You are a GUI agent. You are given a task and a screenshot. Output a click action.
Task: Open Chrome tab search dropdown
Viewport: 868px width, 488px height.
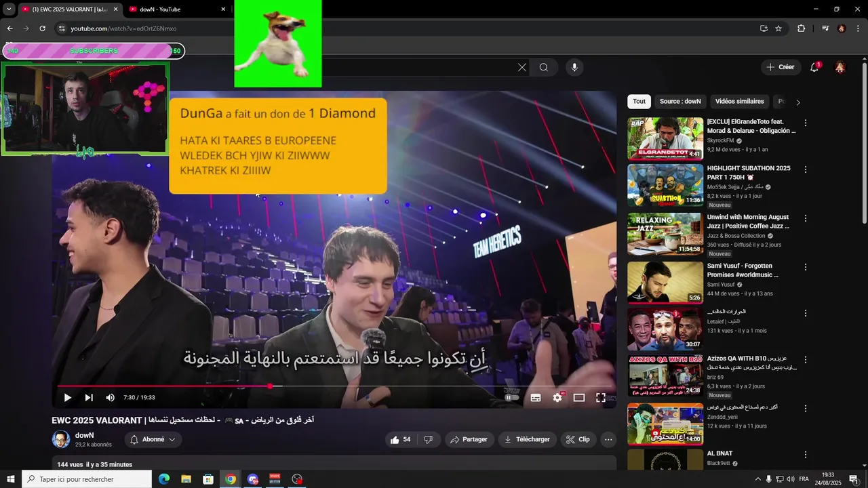pyautogui.click(x=9, y=9)
